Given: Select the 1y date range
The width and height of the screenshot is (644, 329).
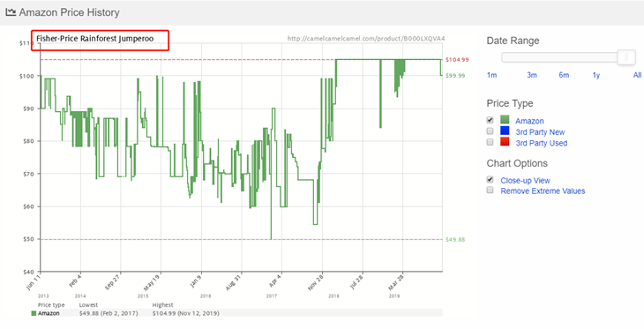Looking at the screenshot, I should coord(596,75).
